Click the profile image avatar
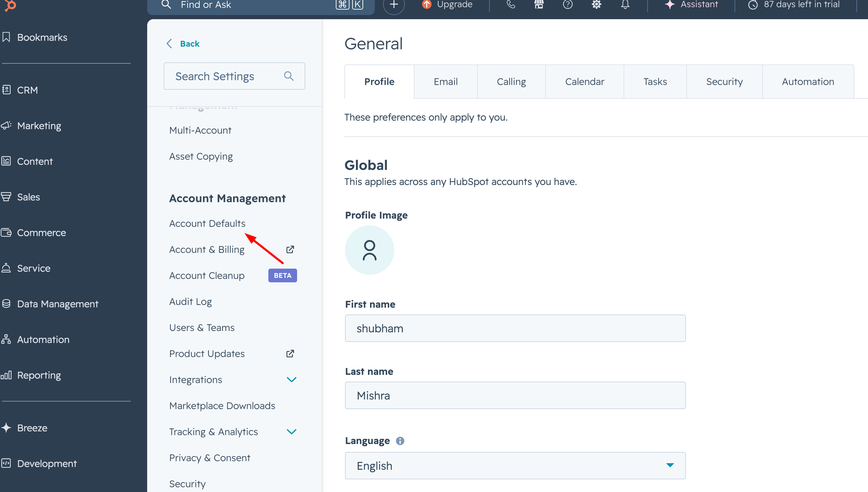This screenshot has width=868, height=492. point(369,250)
